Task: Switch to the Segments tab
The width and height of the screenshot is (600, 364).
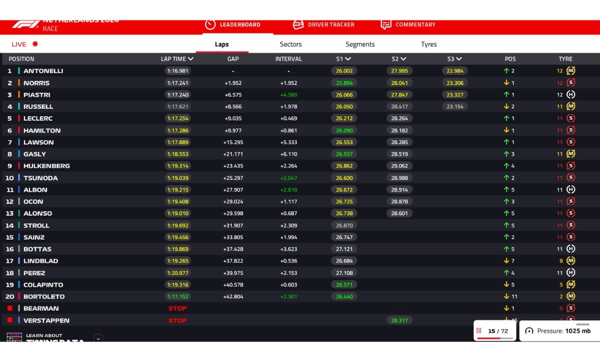Action: 360,44
